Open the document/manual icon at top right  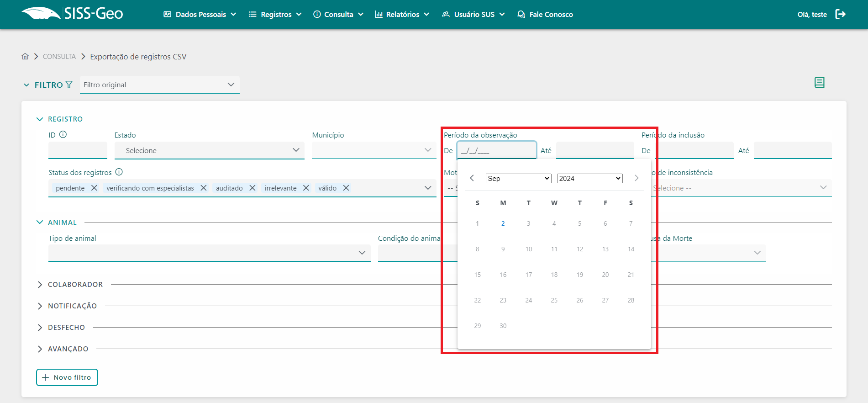819,83
